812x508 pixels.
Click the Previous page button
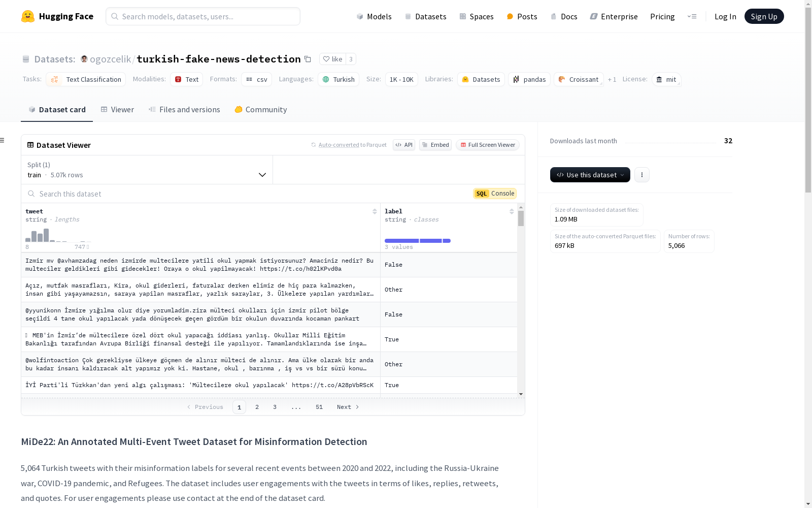pyautogui.click(x=205, y=407)
